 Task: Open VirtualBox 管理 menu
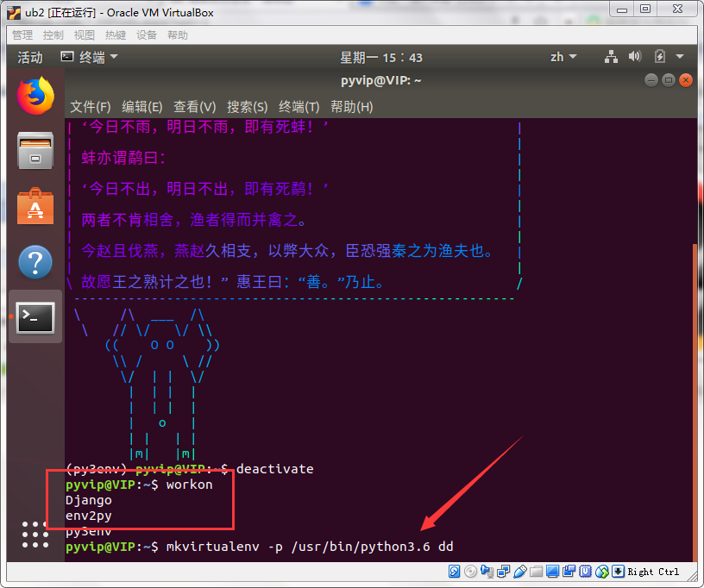coord(22,35)
